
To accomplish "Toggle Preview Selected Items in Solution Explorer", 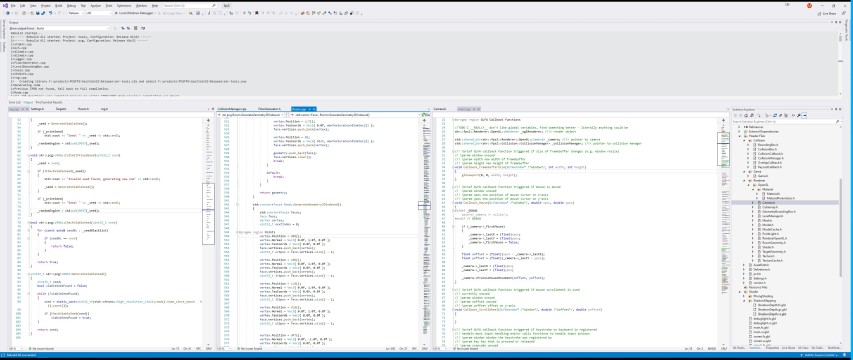I will coord(804,115).
